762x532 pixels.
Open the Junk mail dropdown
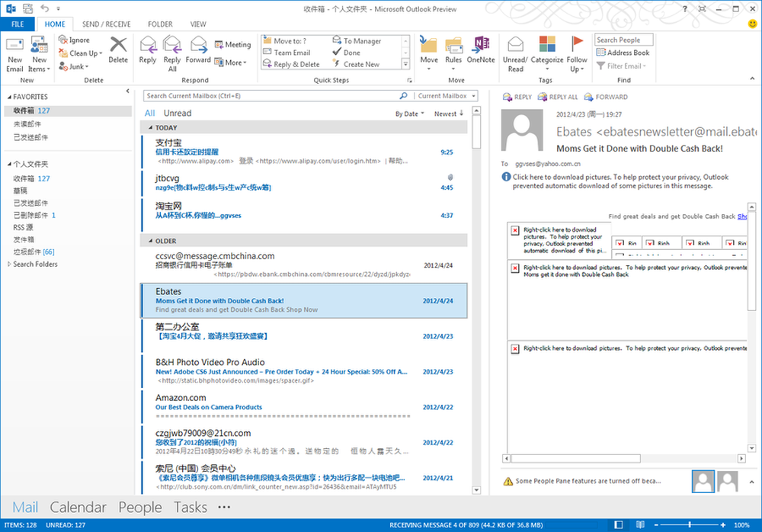coord(74,66)
